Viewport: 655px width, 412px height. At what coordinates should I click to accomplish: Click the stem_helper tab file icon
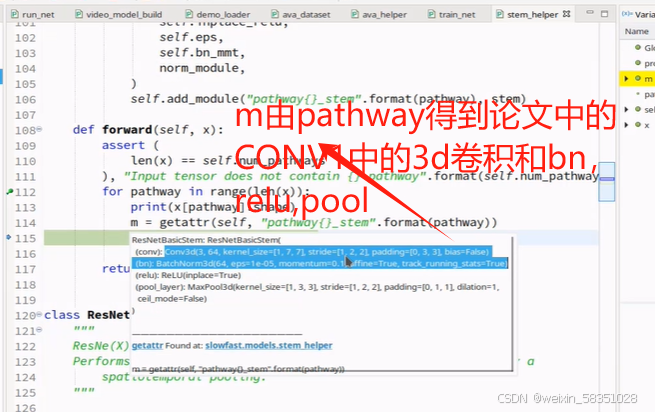pos(499,15)
